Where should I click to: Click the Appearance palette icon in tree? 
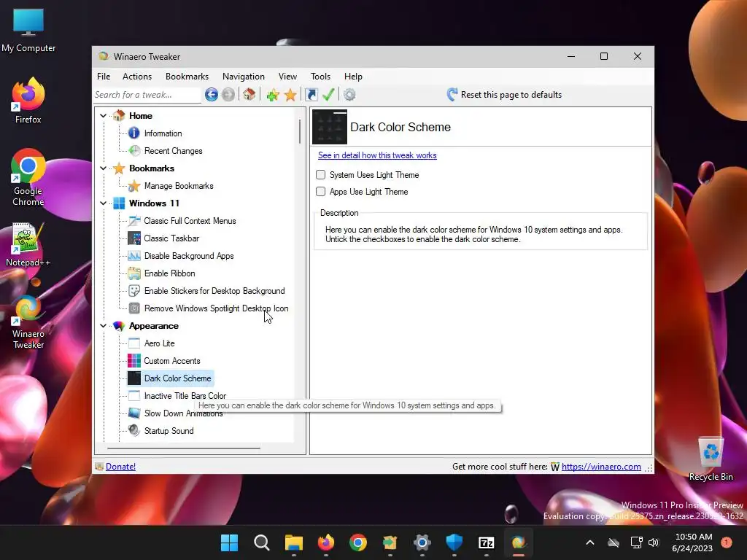(x=119, y=326)
